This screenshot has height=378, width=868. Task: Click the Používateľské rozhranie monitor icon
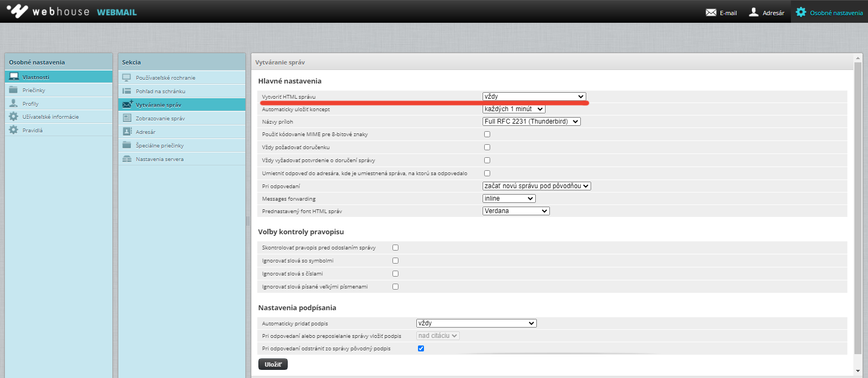coord(126,78)
